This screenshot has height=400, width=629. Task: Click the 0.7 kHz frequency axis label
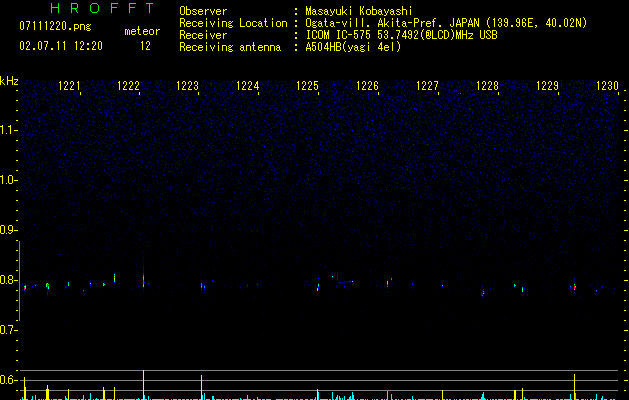(x=8, y=330)
